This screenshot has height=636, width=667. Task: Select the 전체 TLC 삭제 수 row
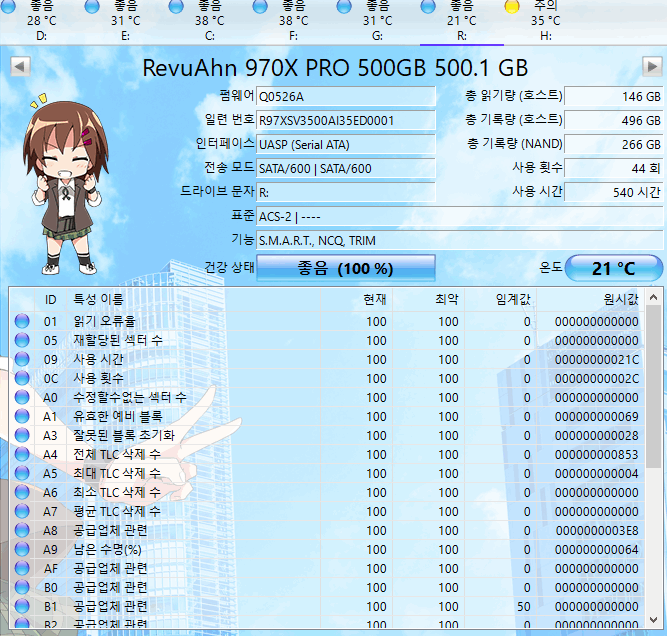point(327,454)
